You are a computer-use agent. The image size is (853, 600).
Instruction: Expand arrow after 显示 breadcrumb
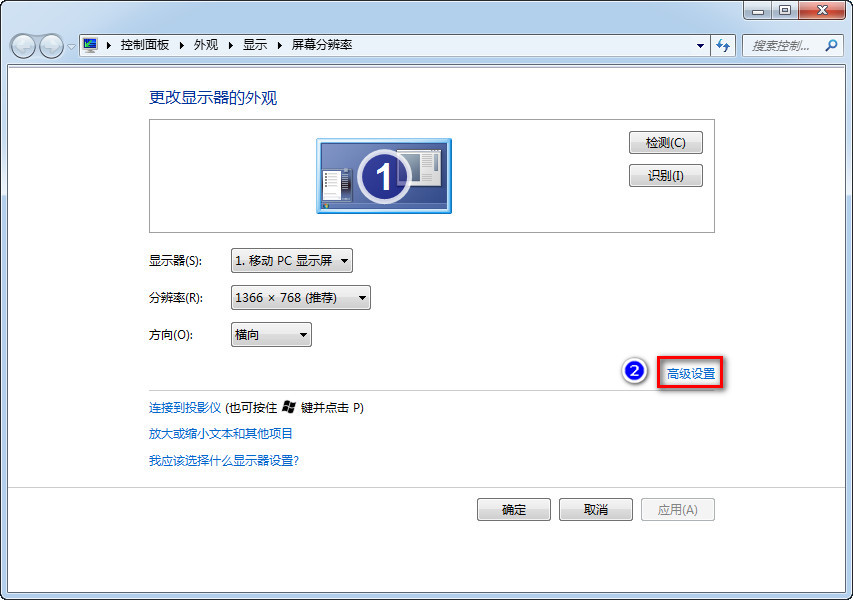(279, 46)
